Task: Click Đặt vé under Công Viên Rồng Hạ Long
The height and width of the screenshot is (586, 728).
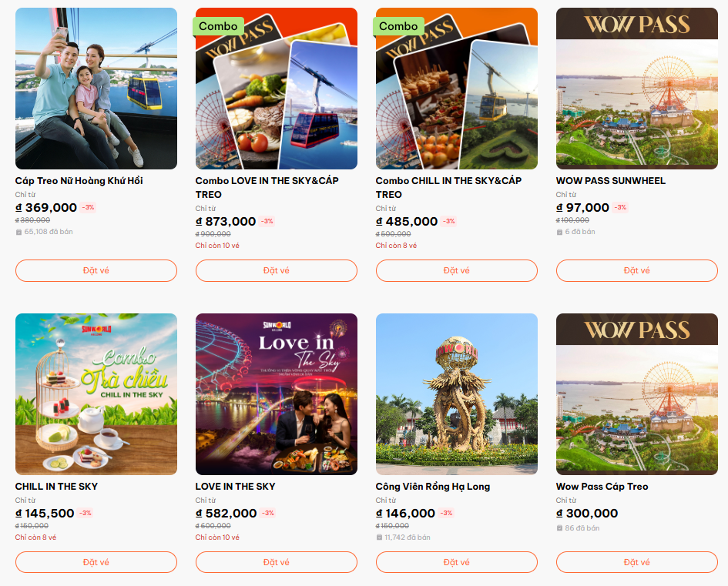Action: click(x=456, y=562)
